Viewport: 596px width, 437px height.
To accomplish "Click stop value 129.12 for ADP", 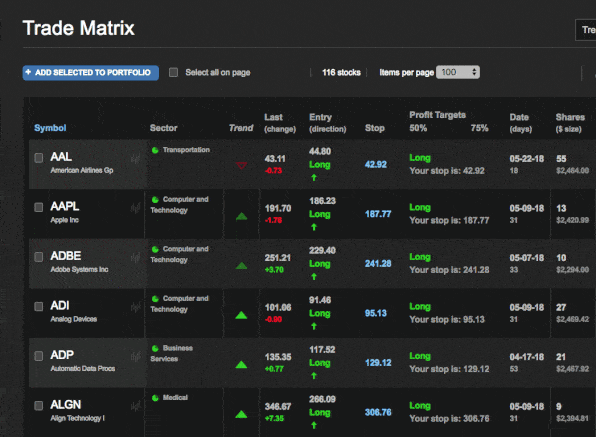I will pos(378,363).
